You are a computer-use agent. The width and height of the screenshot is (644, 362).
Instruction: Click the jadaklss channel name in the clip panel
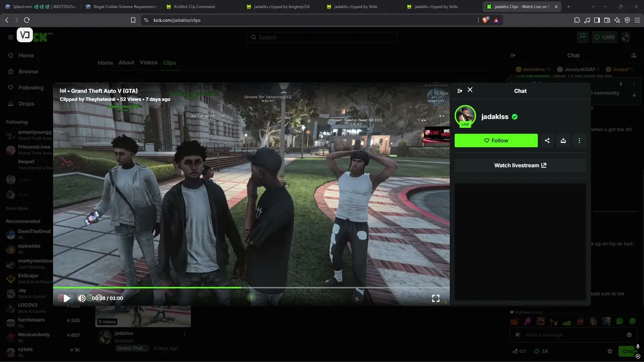coord(495,117)
